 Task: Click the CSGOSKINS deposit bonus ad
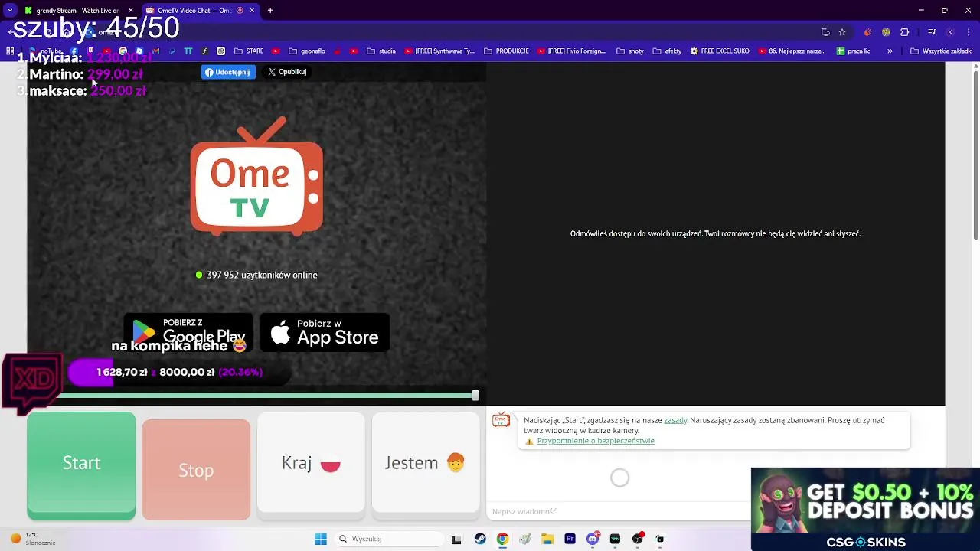(865, 509)
